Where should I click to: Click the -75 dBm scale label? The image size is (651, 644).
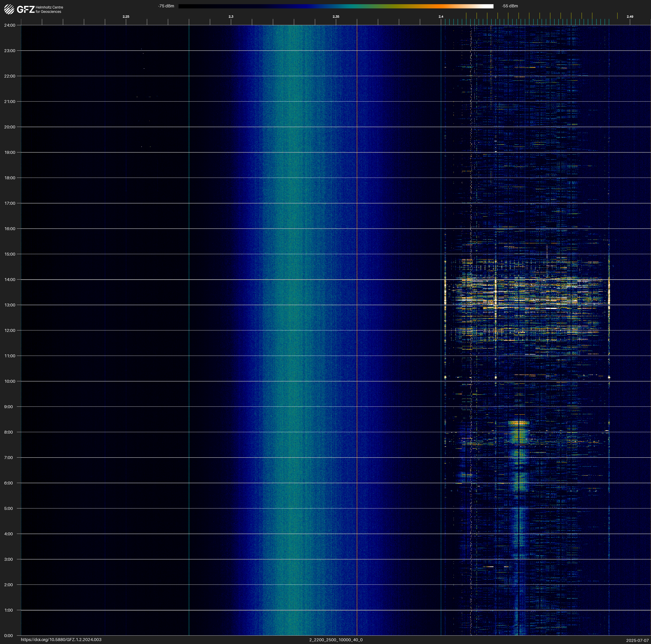coord(166,6)
